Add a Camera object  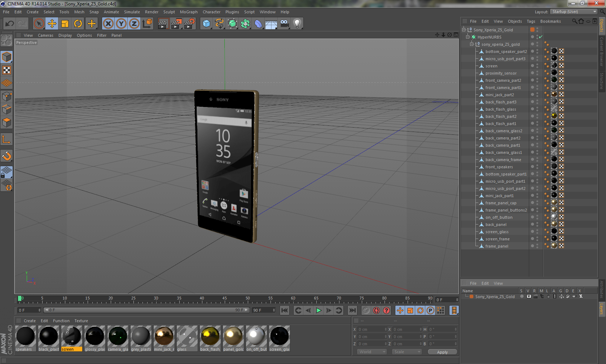284,24
